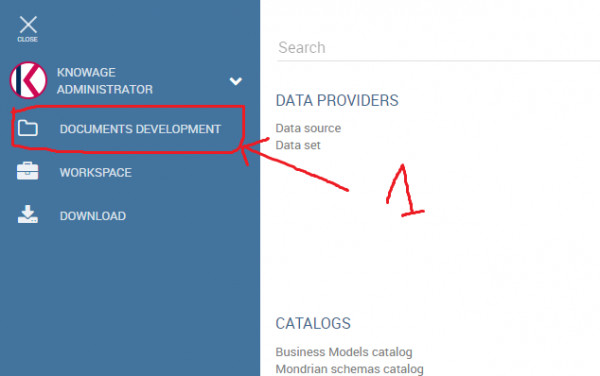This screenshot has width=600, height=376.
Task: Click the Workspace briefcase icon
Action: pyautogui.click(x=28, y=171)
